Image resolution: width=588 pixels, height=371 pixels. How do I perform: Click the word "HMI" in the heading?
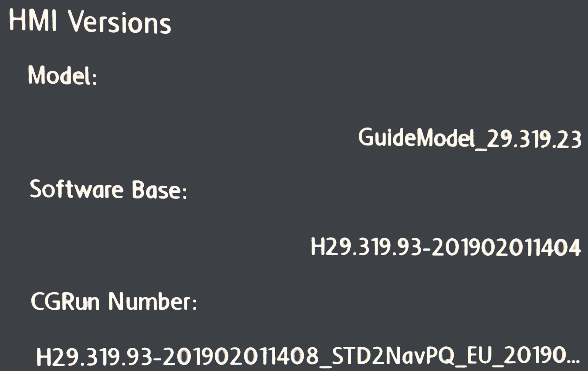pyautogui.click(x=33, y=21)
